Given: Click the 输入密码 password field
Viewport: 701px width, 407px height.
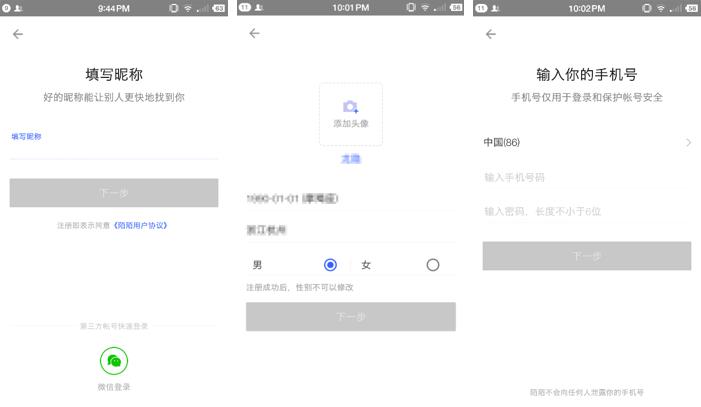Looking at the screenshot, I should [587, 211].
